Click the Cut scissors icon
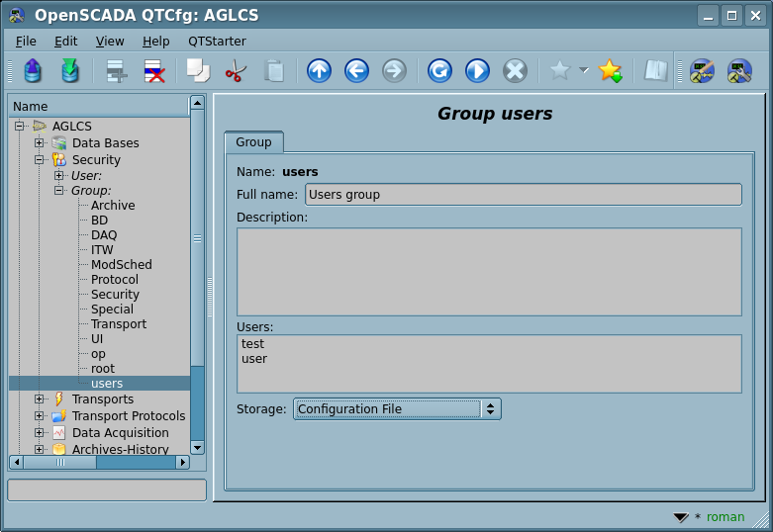This screenshot has height=532, width=773. (x=236, y=71)
